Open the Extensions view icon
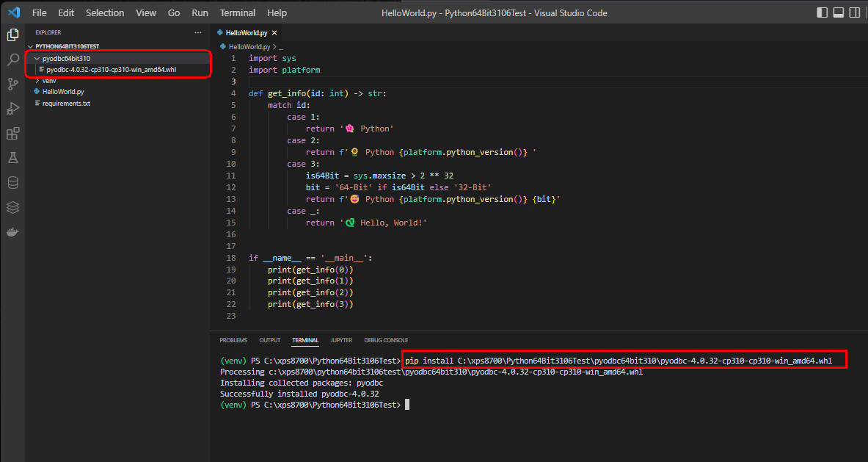The width and height of the screenshot is (868, 462). coord(12,134)
